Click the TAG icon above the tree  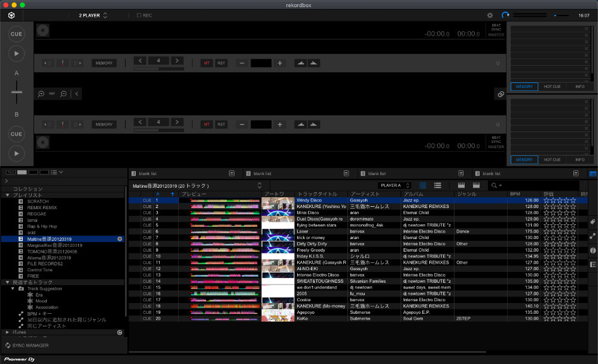tap(11, 172)
